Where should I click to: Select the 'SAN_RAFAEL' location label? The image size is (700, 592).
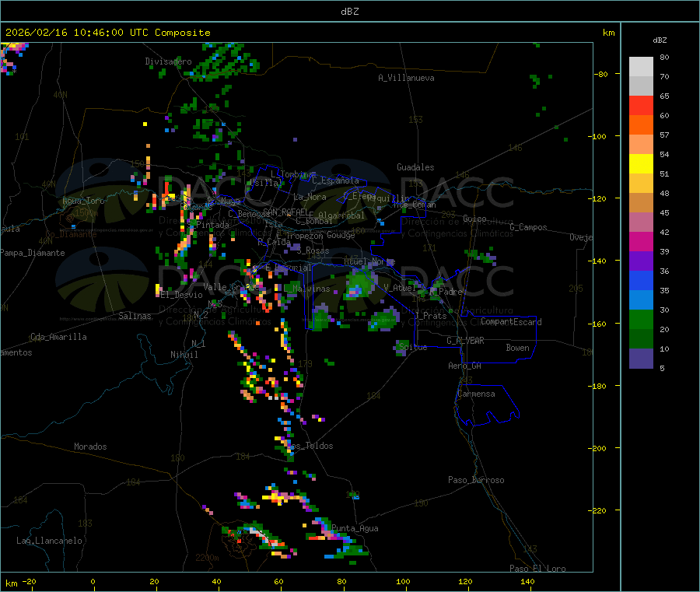285,212
